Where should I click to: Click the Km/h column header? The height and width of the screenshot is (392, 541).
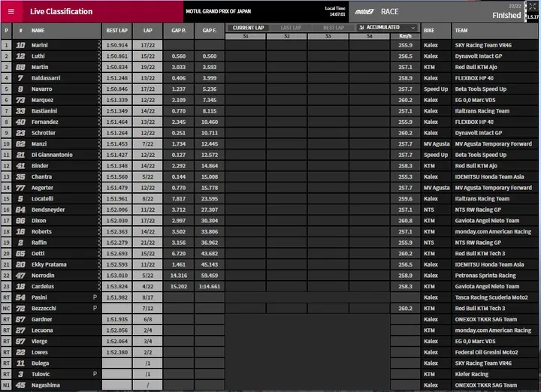click(x=406, y=36)
